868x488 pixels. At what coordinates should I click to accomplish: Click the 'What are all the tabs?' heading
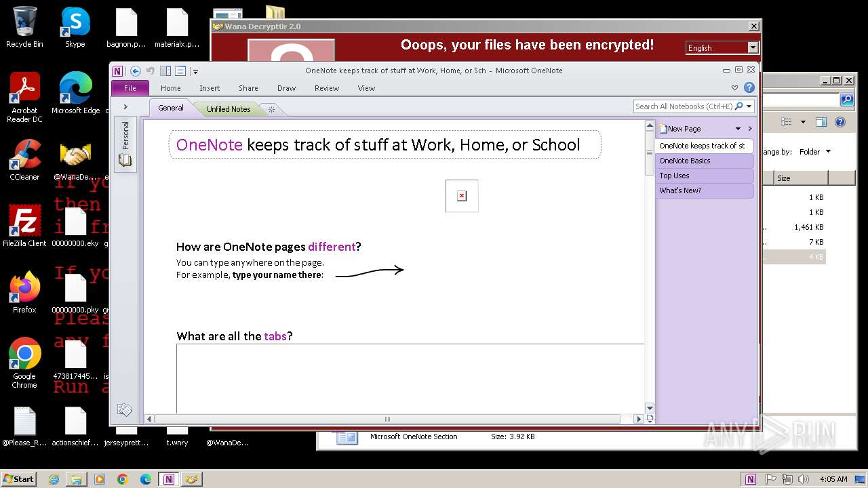pos(235,336)
